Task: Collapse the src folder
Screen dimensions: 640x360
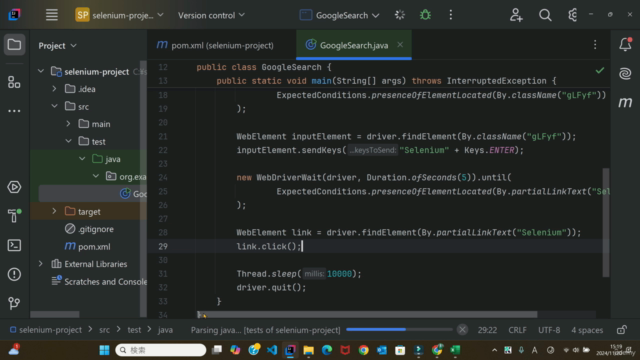Action: pyautogui.click(x=54, y=106)
